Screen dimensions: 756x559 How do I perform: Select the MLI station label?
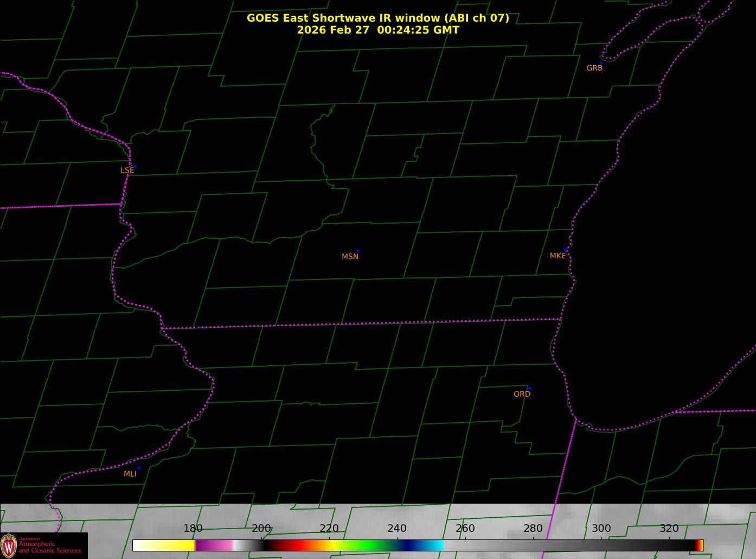[130, 474]
